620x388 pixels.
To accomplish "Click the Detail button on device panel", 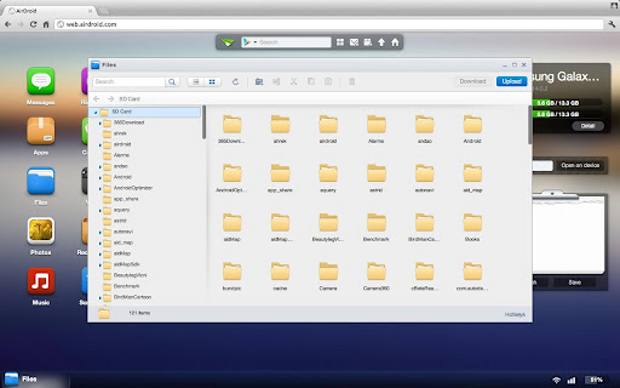I will pos(588,126).
